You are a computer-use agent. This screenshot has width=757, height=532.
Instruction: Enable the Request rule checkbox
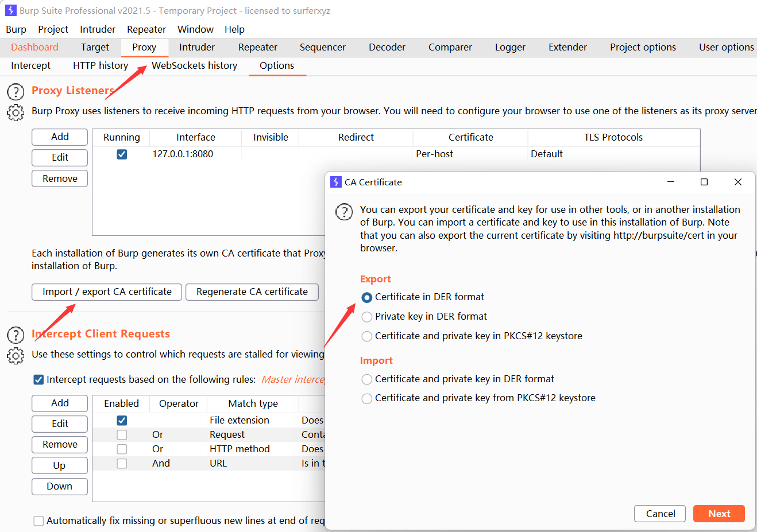(x=122, y=435)
